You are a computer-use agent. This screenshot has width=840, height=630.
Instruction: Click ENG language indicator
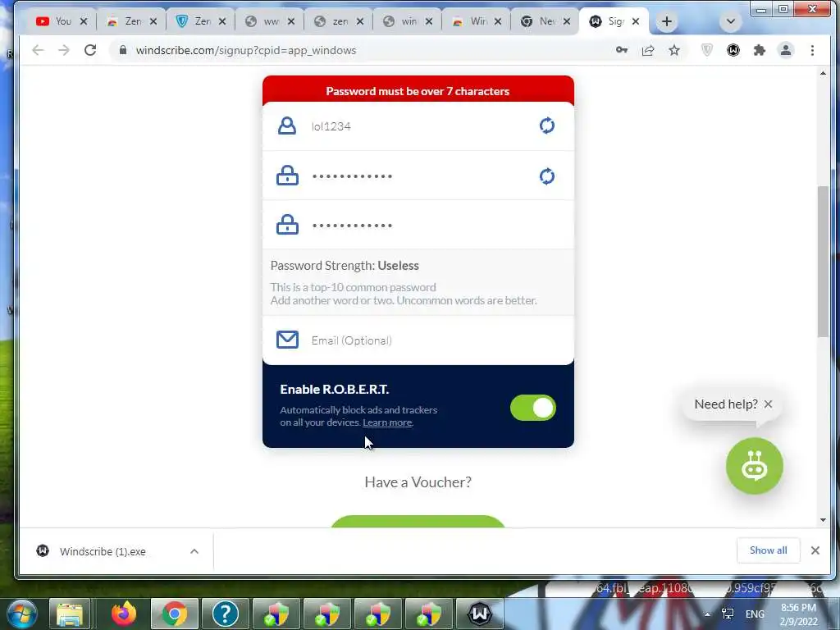tap(755, 614)
